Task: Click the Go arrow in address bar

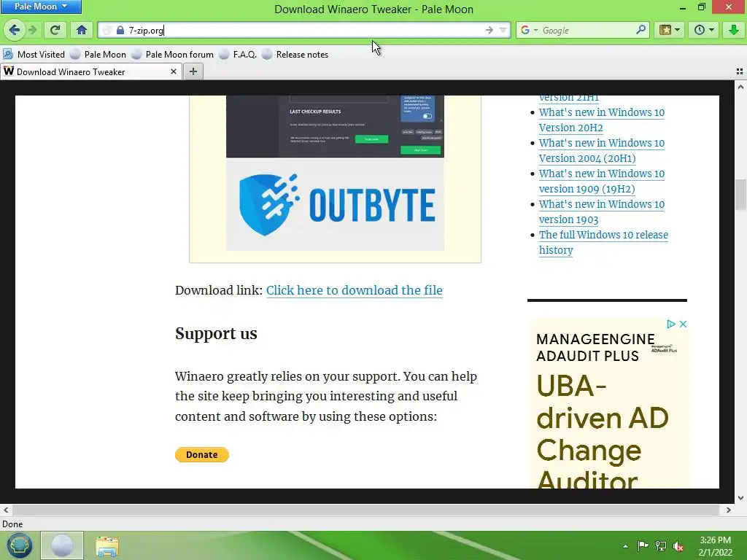Action: (489, 31)
